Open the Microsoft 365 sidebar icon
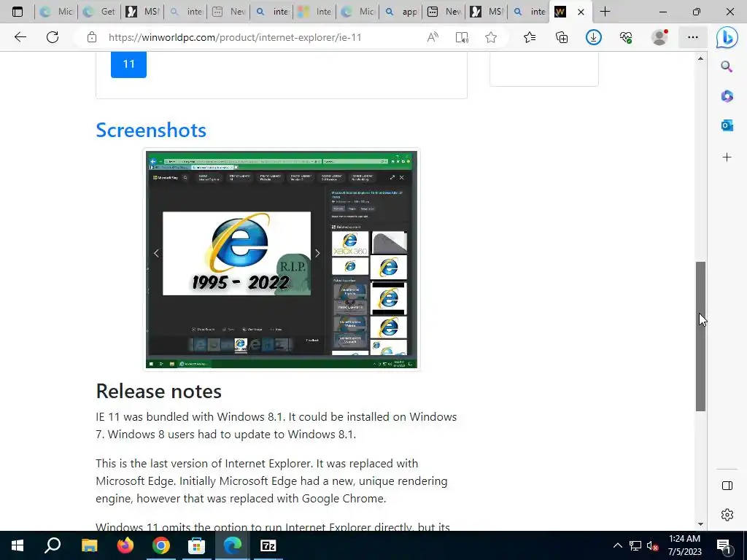 pos(727,96)
